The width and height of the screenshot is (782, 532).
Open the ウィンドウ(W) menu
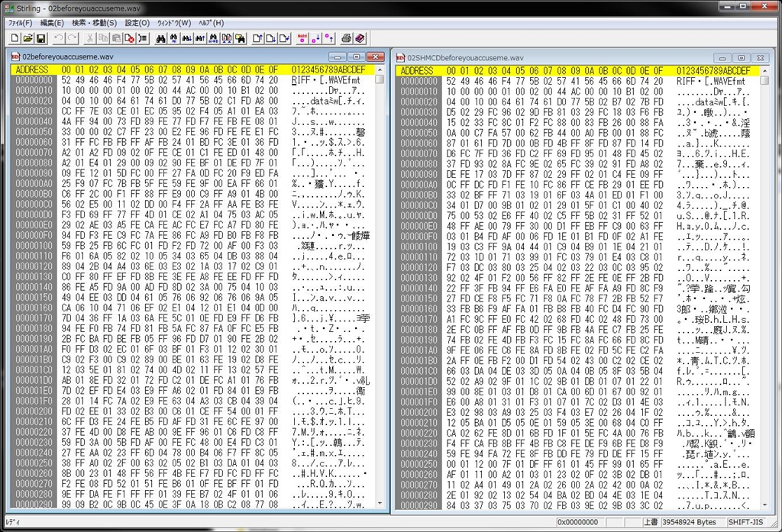(x=173, y=23)
